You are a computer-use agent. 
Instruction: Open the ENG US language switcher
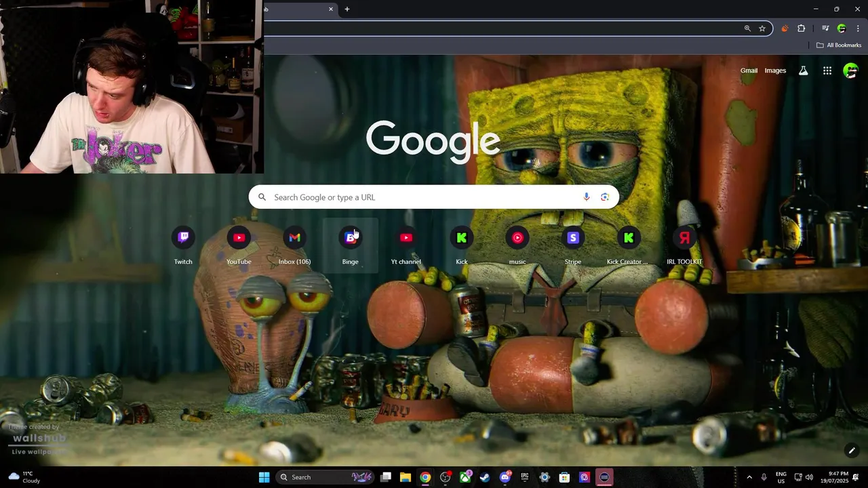781,477
